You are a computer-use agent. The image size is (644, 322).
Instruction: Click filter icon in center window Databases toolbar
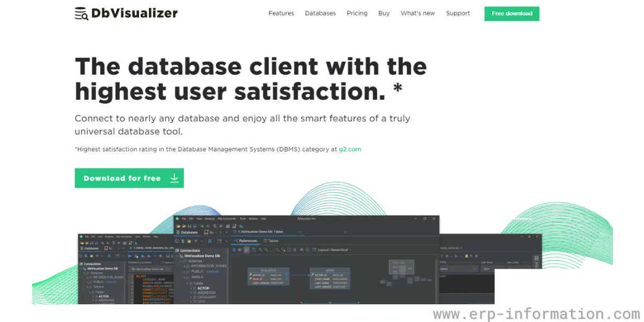[196, 241]
